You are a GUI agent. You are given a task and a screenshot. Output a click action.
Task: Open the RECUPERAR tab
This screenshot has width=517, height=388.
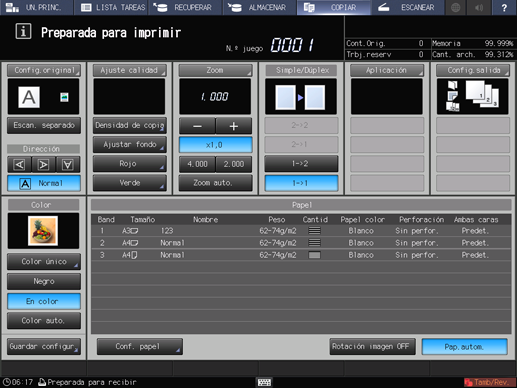tap(185, 7)
